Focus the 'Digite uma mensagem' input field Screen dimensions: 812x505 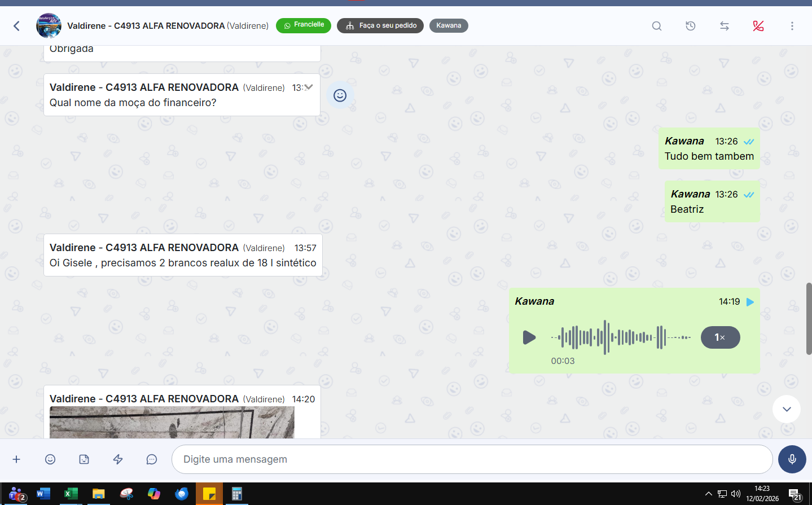pyautogui.click(x=472, y=459)
